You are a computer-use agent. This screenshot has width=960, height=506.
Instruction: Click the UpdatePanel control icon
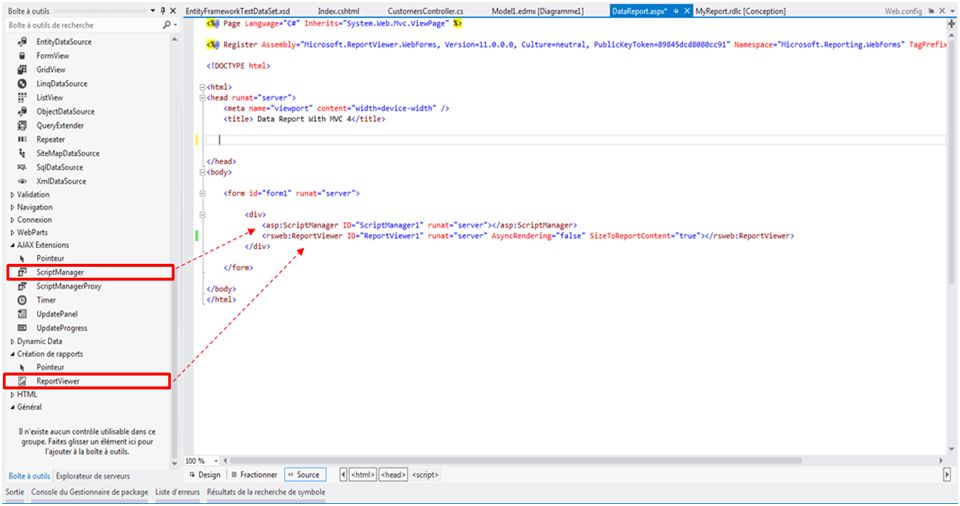click(x=22, y=314)
